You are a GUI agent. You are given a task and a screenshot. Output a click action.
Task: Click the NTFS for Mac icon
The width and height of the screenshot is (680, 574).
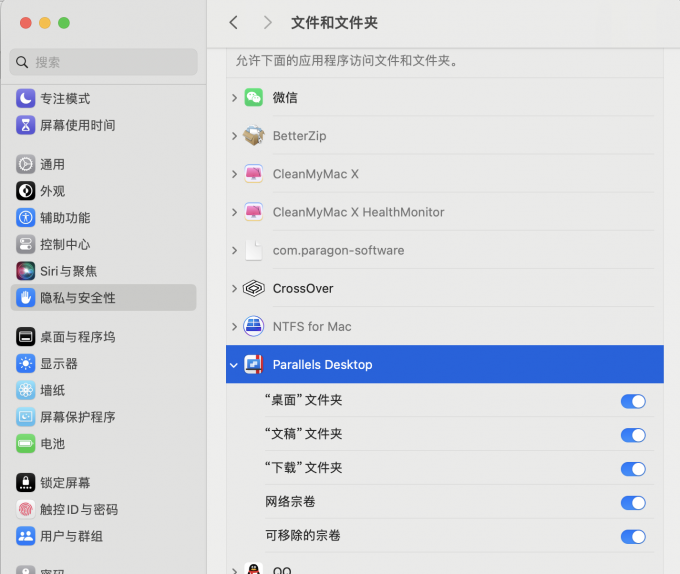[254, 326]
